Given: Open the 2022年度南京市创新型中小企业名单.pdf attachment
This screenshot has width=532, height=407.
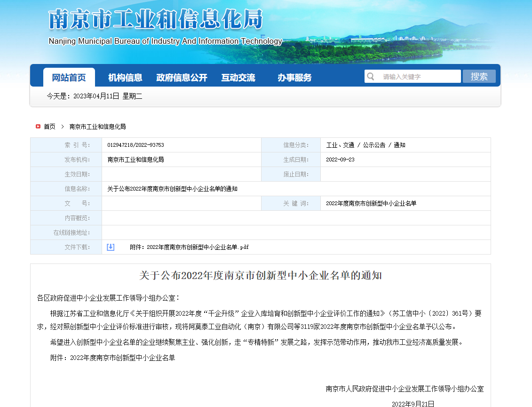Looking at the screenshot, I should 188,247.
